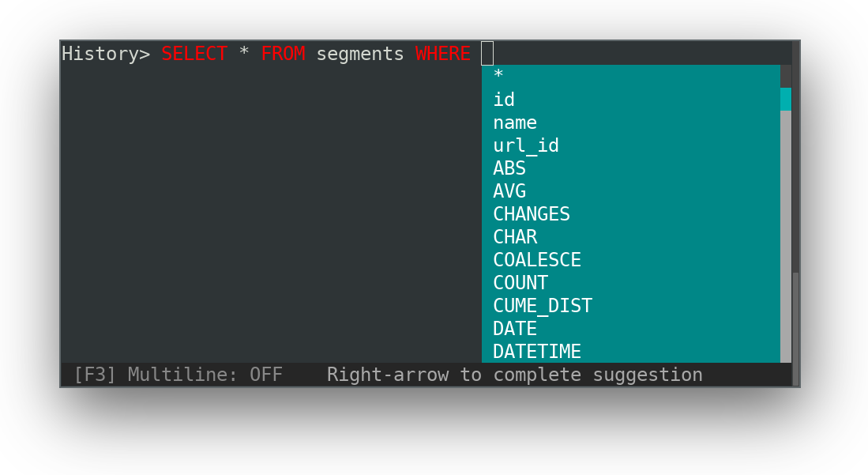The height and width of the screenshot is (475, 868).
Task: Choose DATETIME from the completion list
Action: point(630,352)
